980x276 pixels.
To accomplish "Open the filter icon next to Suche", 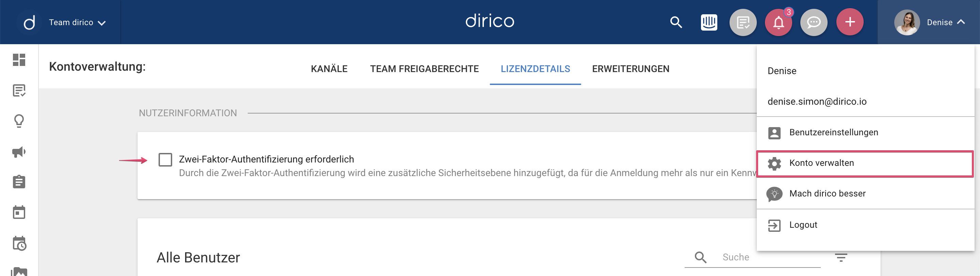I will tap(841, 257).
